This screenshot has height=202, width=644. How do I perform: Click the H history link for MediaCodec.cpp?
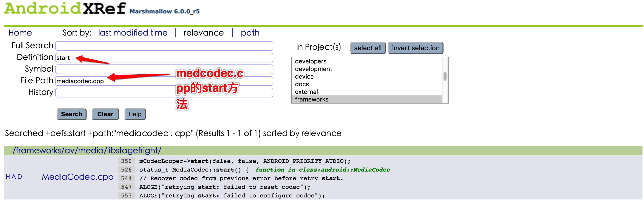pos(8,177)
